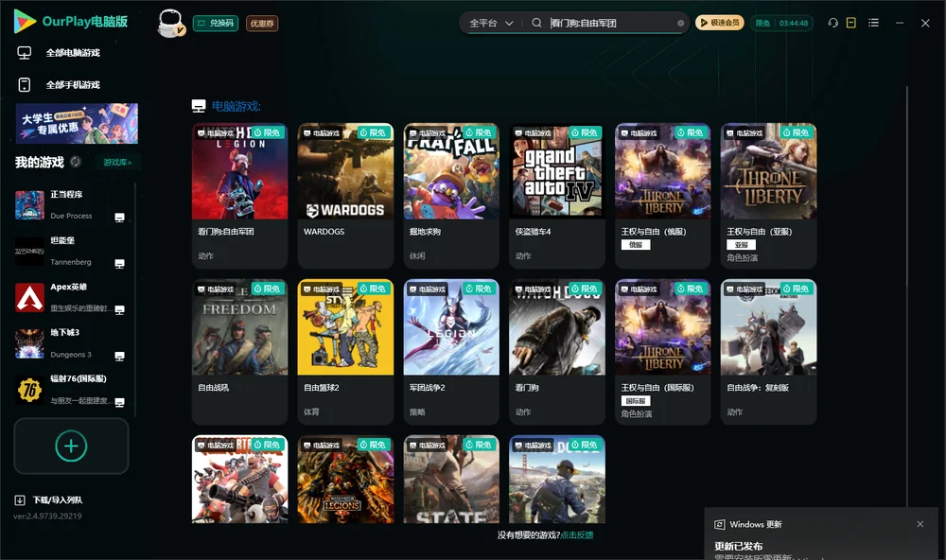The width and height of the screenshot is (946, 560).
Task: Open the 看门狗:自由军团 game card
Action: [239, 196]
